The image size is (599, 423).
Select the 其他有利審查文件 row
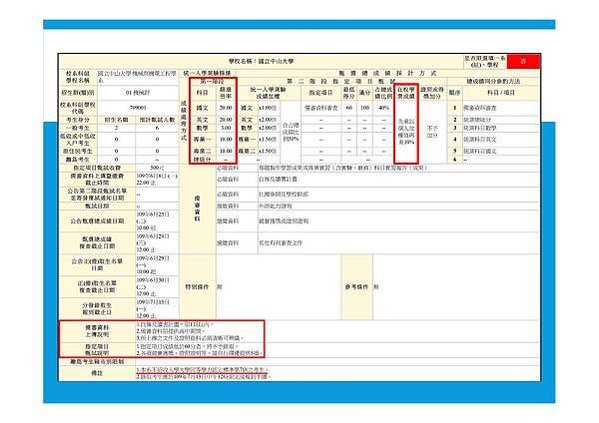click(x=377, y=243)
